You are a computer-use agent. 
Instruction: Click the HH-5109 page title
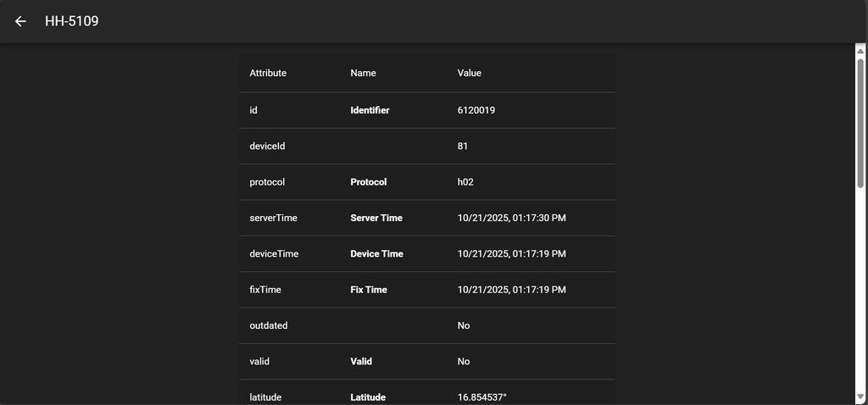[72, 21]
